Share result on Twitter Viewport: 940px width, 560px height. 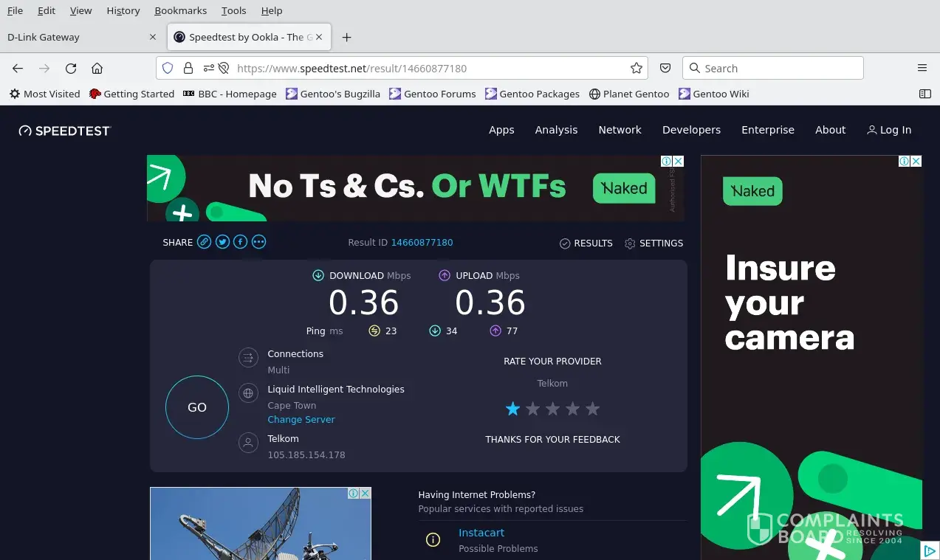tap(222, 242)
